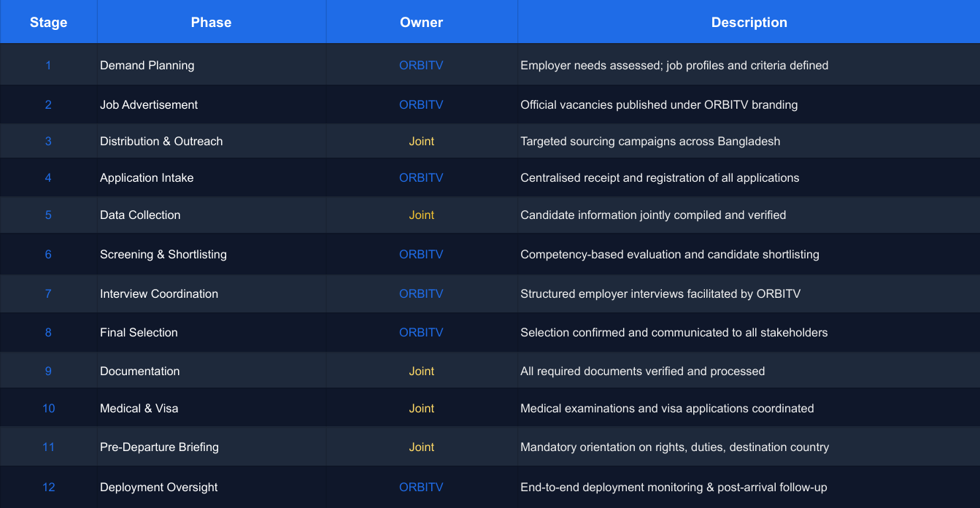Select stage number 2 cell
980x508 pixels.
click(x=48, y=104)
